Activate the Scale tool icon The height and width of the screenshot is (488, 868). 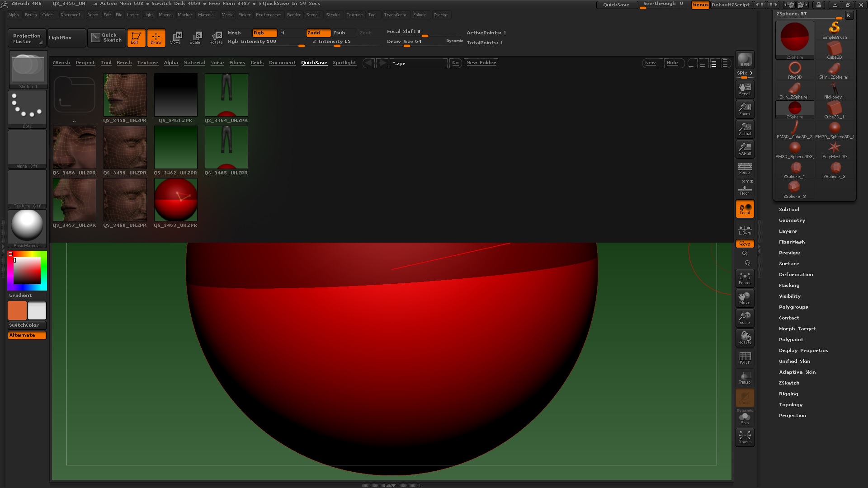196,38
